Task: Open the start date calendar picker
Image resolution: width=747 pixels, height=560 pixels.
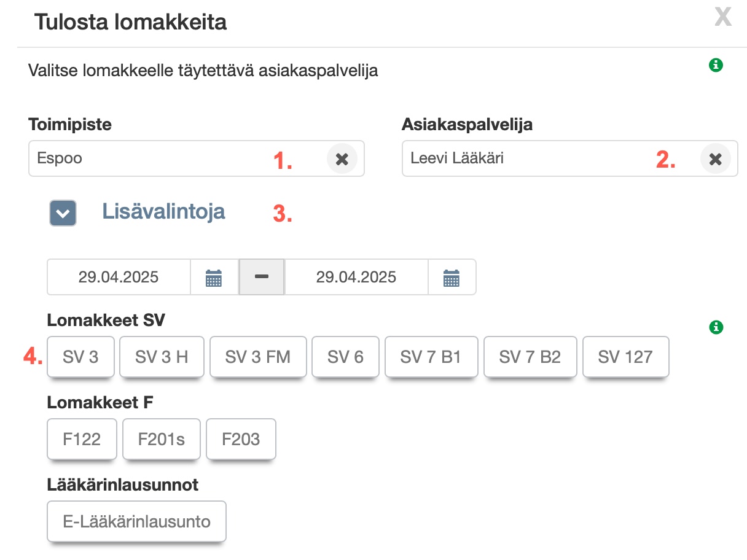Action: pyautogui.click(x=213, y=278)
